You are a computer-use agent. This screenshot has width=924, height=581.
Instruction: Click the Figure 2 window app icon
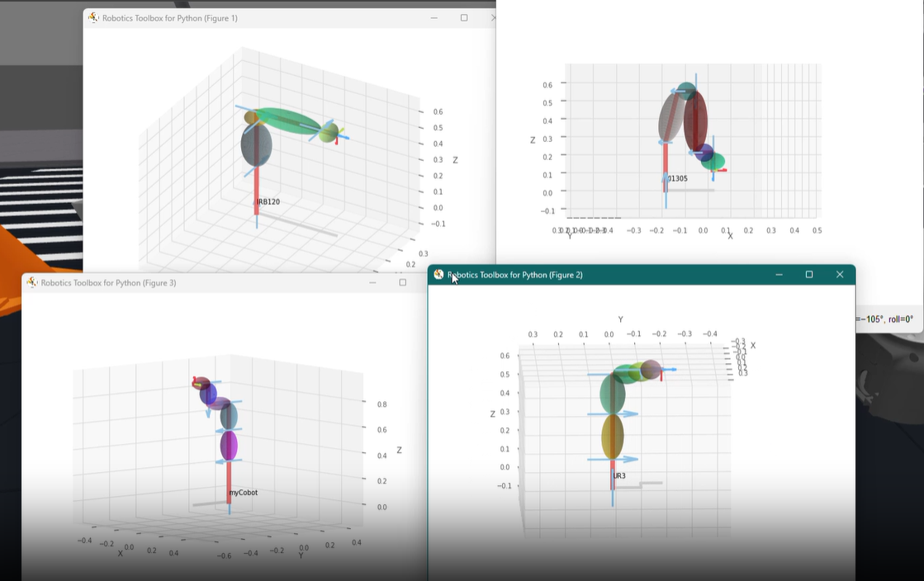(438, 275)
